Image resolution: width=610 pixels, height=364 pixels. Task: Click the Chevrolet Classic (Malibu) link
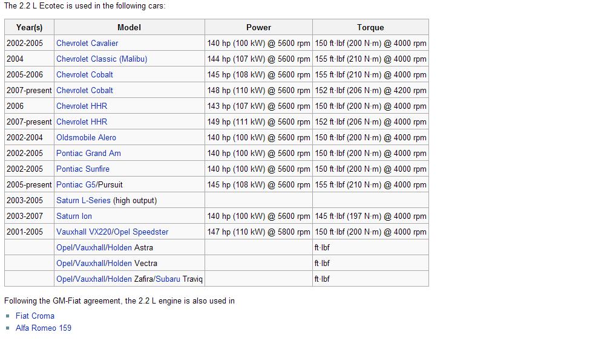(102, 59)
